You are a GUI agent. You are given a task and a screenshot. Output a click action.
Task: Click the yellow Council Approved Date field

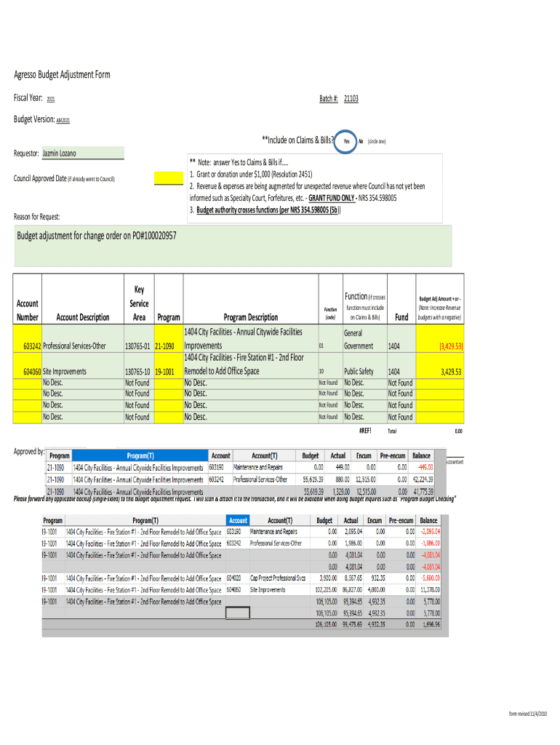pyautogui.click(x=168, y=178)
